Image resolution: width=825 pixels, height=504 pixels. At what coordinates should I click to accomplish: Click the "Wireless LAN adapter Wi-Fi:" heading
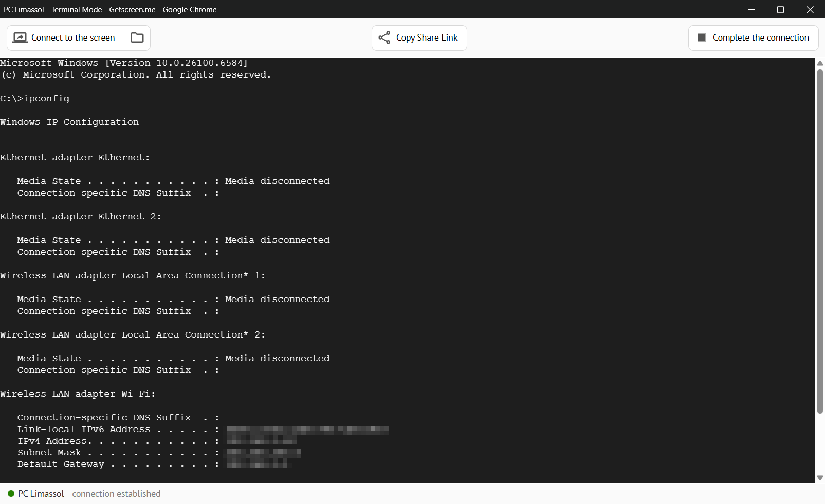(x=78, y=394)
